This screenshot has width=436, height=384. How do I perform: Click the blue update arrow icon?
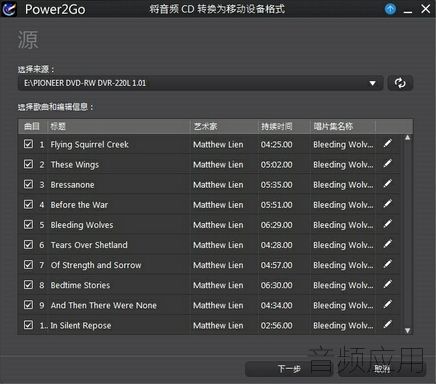(x=390, y=9)
